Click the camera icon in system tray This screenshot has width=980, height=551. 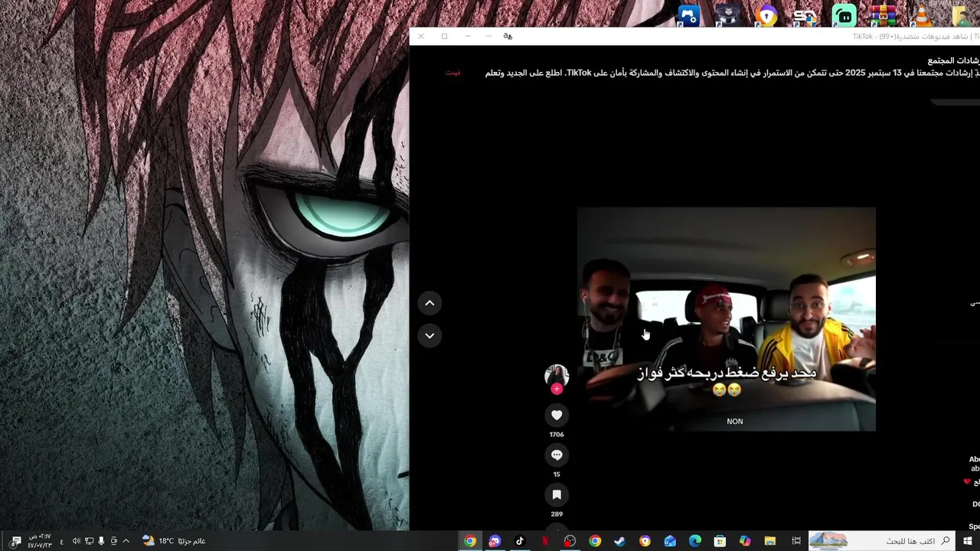pos(113,541)
